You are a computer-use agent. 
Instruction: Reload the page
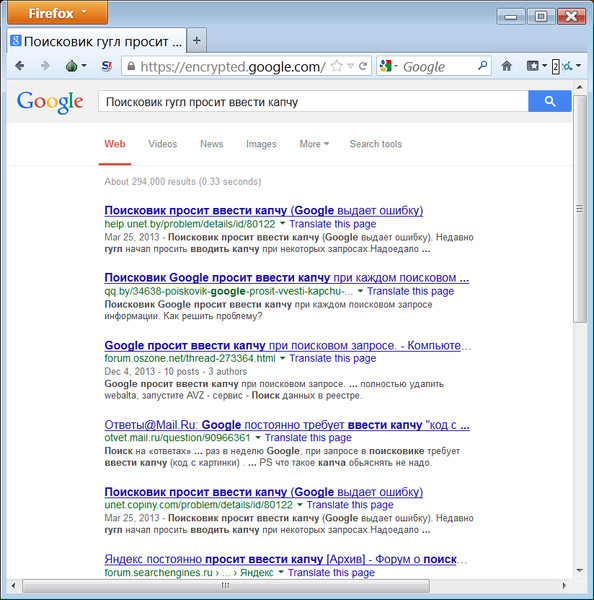363,66
